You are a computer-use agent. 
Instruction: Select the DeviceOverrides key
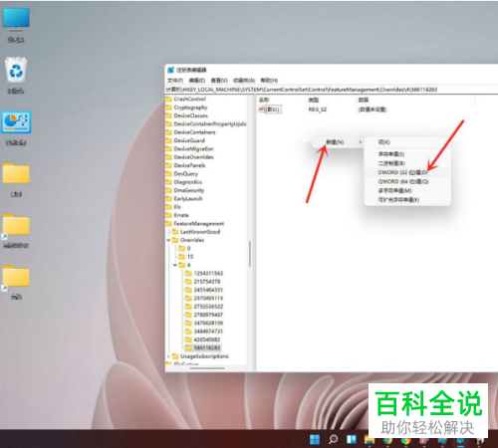[193, 157]
